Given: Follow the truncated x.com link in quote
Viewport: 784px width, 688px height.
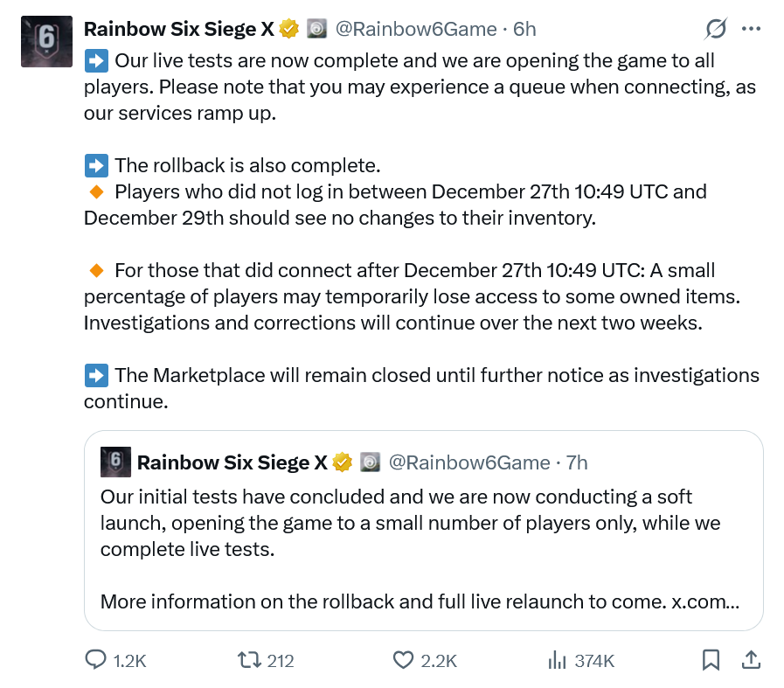Looking at the screenshot, I should [706, 601].
